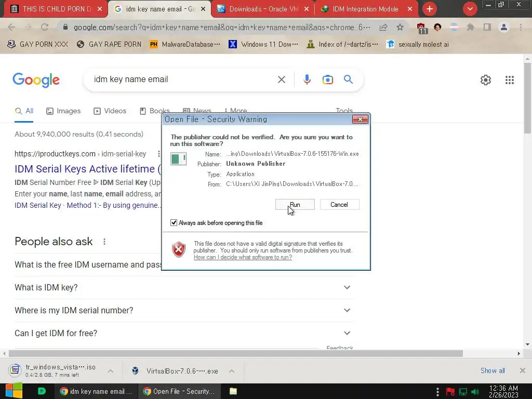Click the page vertical scrollbar thumb
532x399 pixels.
(x=527, y=98)
